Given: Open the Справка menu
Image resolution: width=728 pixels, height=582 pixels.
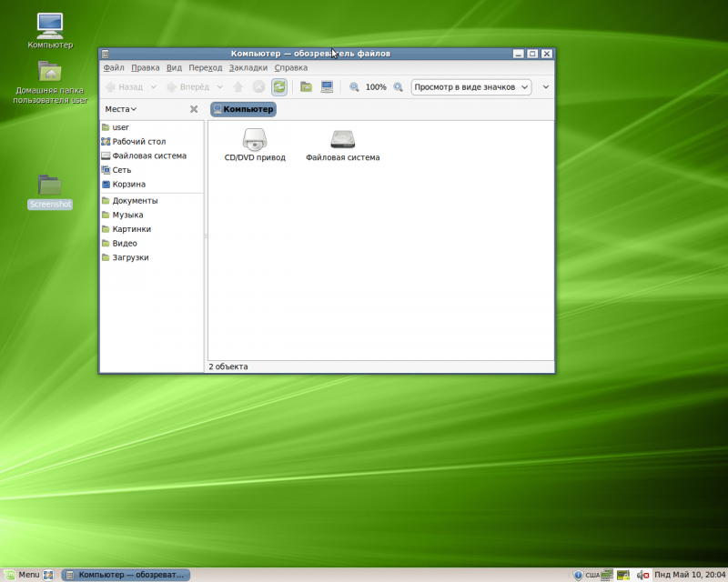Looking at the screenshot, I should coord(290,68).
